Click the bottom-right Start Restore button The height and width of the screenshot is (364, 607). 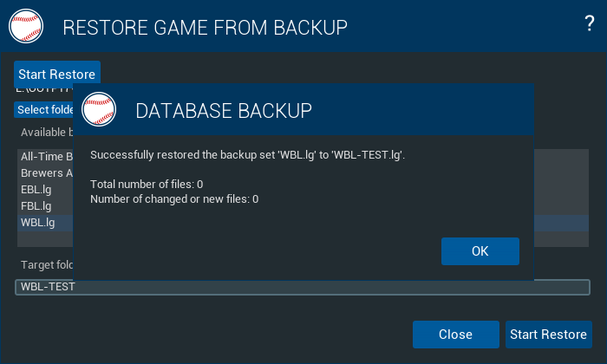coord(549,335)
